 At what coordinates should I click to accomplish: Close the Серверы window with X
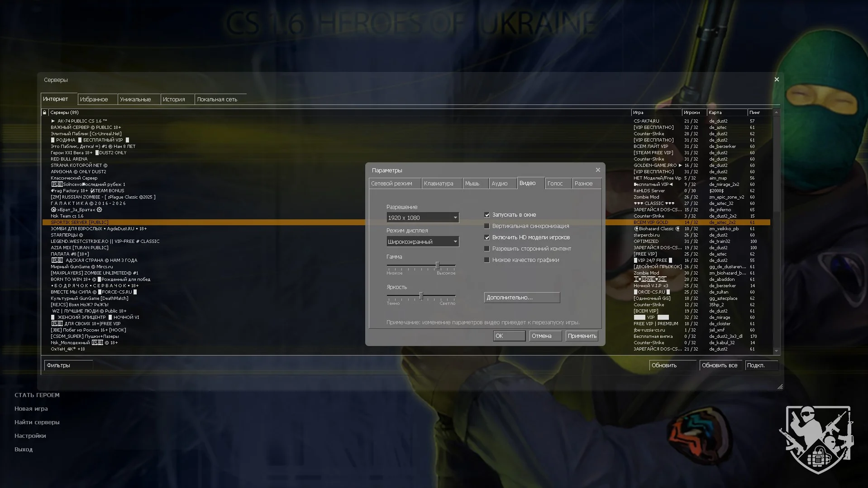(777, 80)
